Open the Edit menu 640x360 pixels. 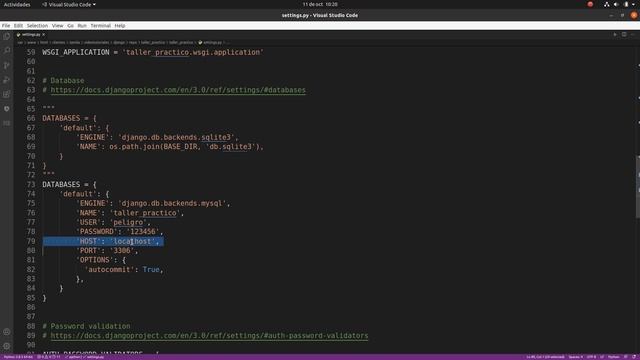click(18, 26)
